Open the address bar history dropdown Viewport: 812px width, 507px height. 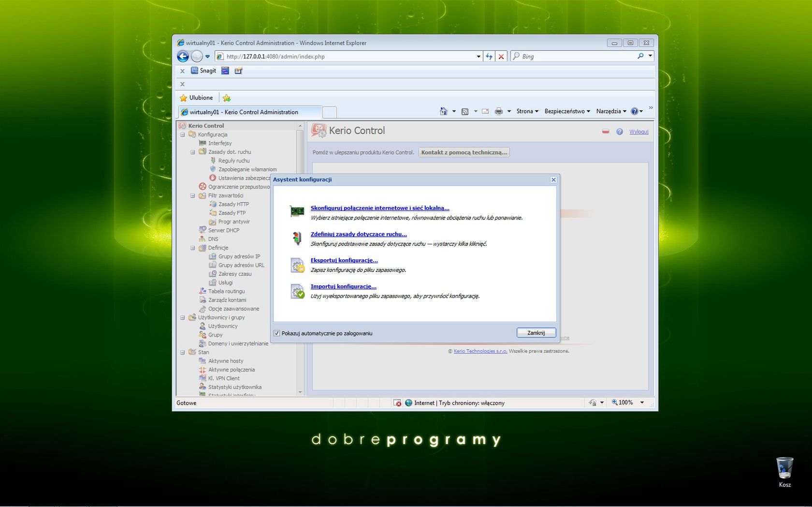pyautogui.click(x=478, y=57)
